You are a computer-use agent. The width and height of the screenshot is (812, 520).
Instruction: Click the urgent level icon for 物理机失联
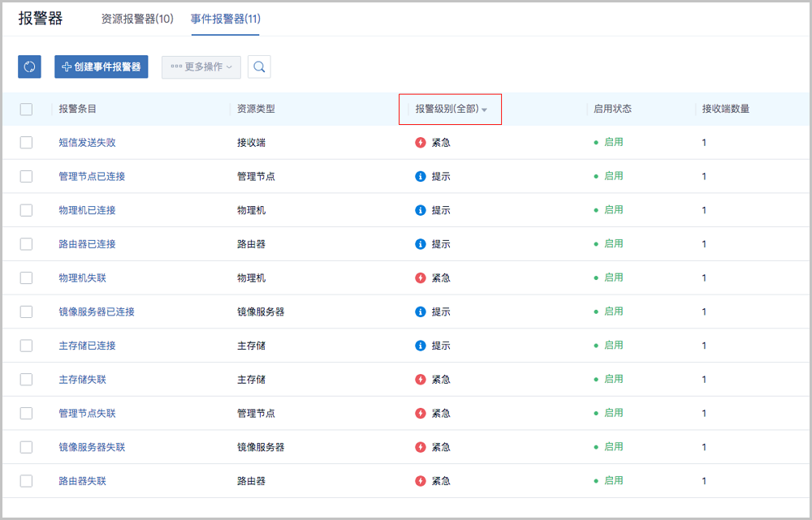(421, 277)
